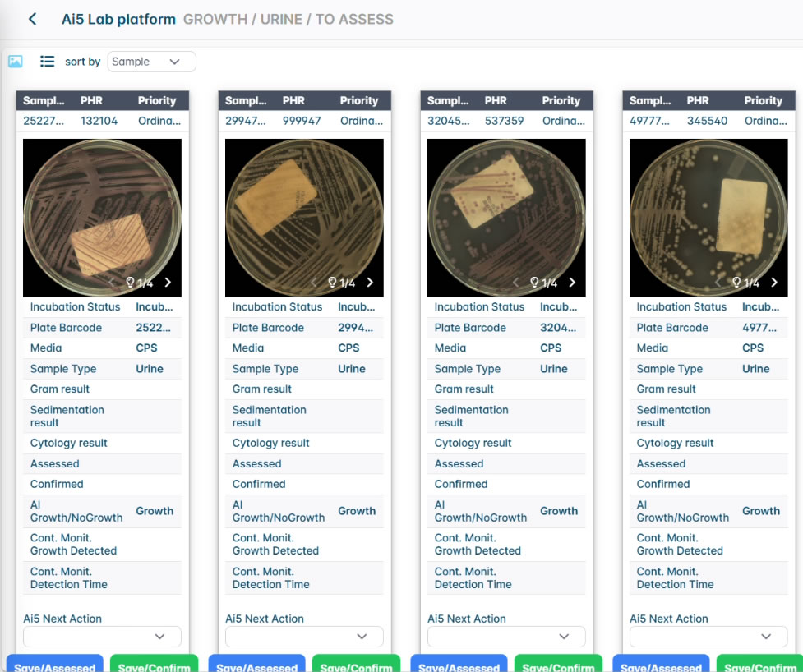Go to next image for PHR 537359
The width and height of the screenshot is (803, 672).
[572, 283]
